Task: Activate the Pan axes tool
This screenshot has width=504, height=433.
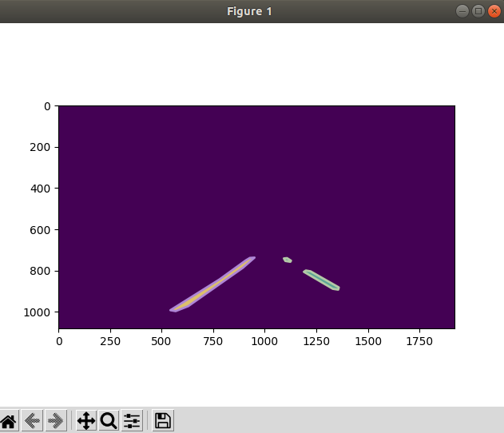Action: [85, 420]
